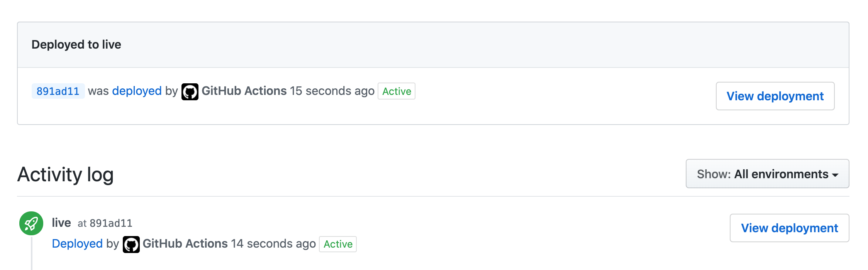Click the 'Deployed to live' panel header

tap(76, 45)
